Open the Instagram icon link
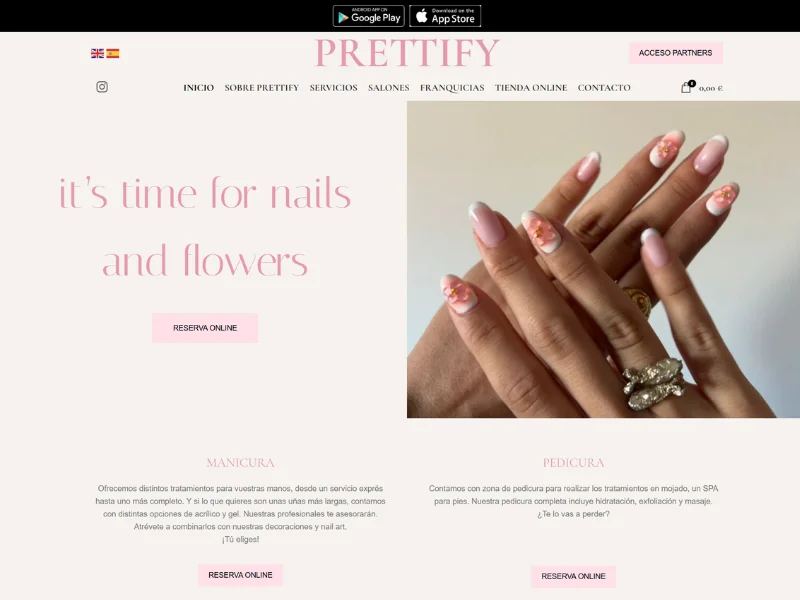Image resolution: width=800 pixels, height=600 pixels. pyautogui.click(x=102, y=87)
